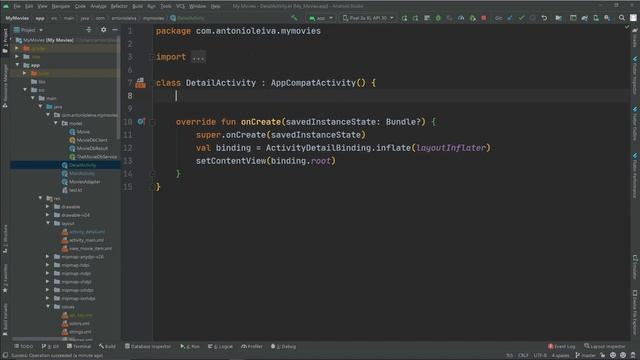The image size is (640, 360).
Task: Open the Database Inspector tab
Action: pyautogui.click(x=148, y=346)
